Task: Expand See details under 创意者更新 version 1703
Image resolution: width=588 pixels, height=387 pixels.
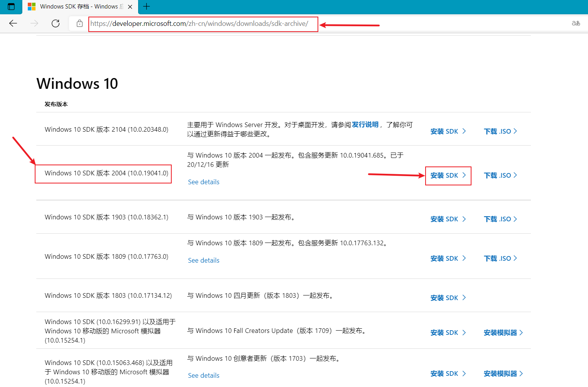Action: [x=204, y=375]
